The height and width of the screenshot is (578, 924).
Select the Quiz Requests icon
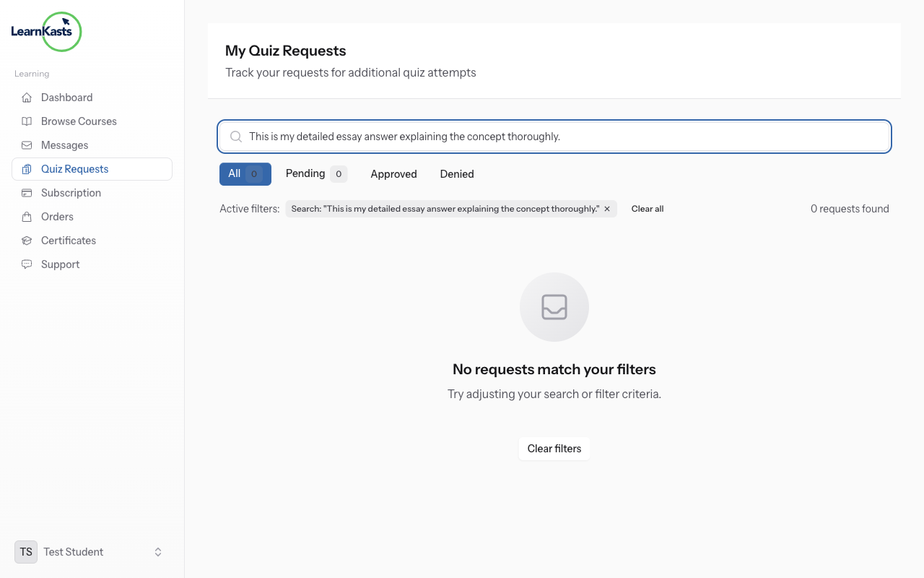pyautogui.click(x=26, y=168)
